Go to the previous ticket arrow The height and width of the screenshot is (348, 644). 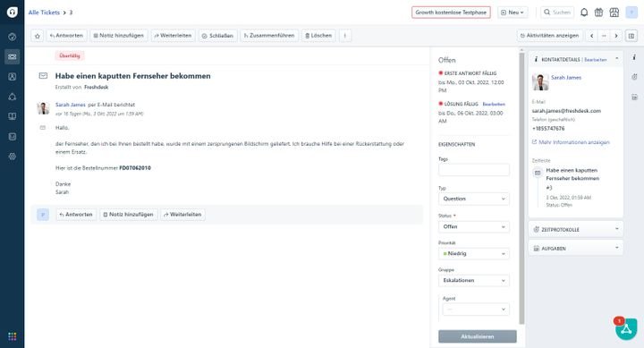(592, 36)
